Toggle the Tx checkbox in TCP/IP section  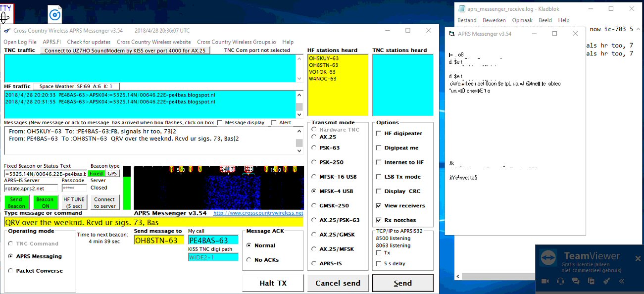[379, 253]
